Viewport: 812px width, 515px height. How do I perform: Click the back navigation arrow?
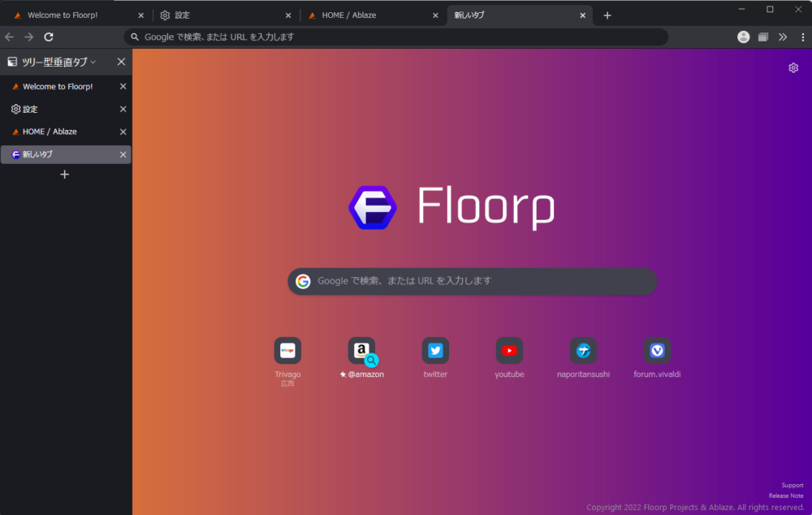(x=9, y=37)
